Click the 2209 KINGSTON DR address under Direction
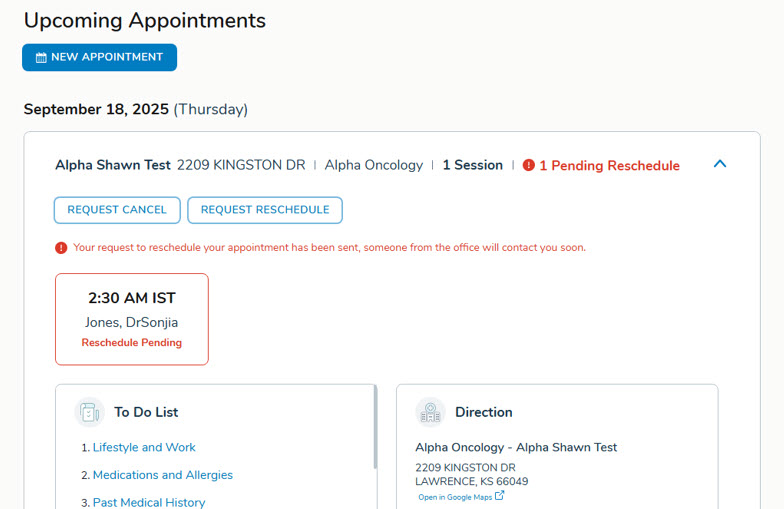 click(465, 468)
